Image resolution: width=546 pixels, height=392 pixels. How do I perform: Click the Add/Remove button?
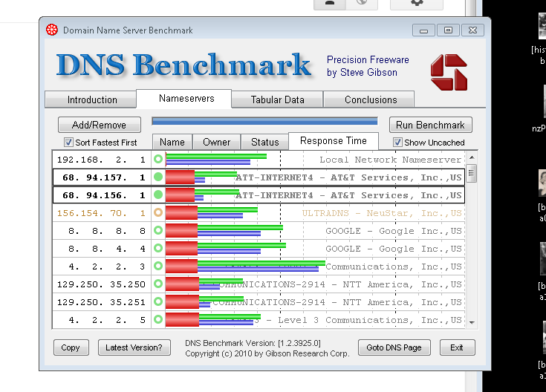(100, 125)
